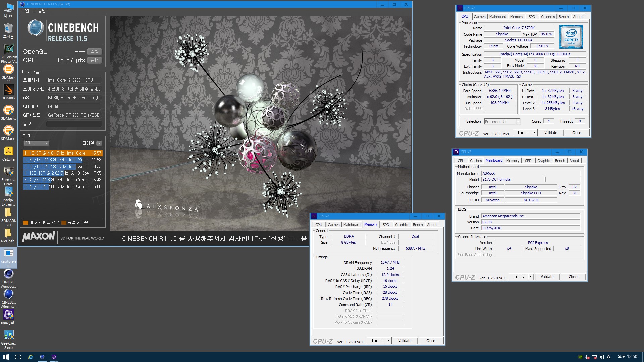The width and height of the screenshot is (644, 362).
Task: Switch to Bench tab in CPU-Z CPU window
Action: pyautogui.click(x=563, y=17)
